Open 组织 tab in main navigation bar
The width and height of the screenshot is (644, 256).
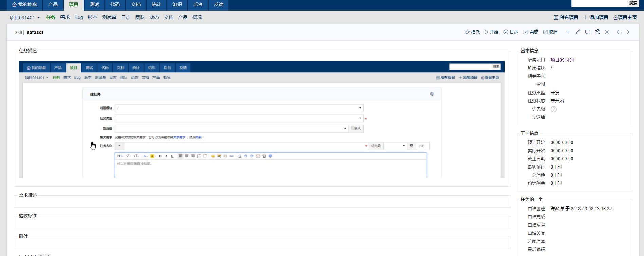coord(177,5)
